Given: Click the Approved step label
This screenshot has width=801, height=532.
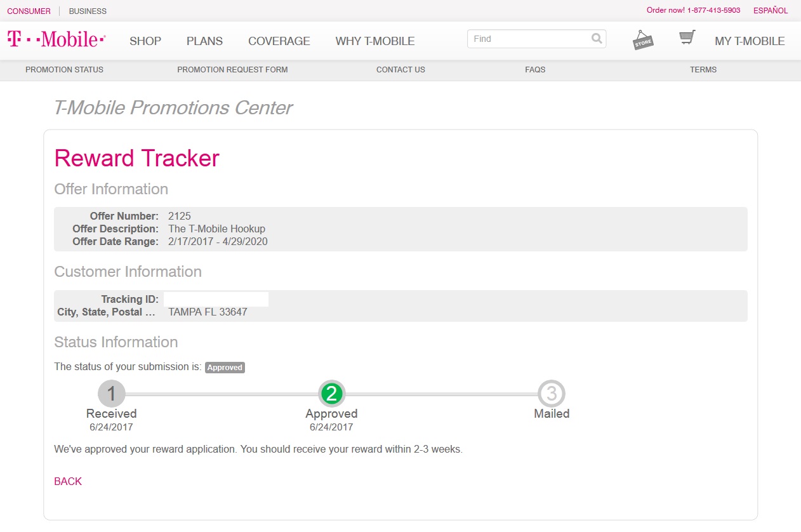Looking at the screenshot, I should 331,414.
